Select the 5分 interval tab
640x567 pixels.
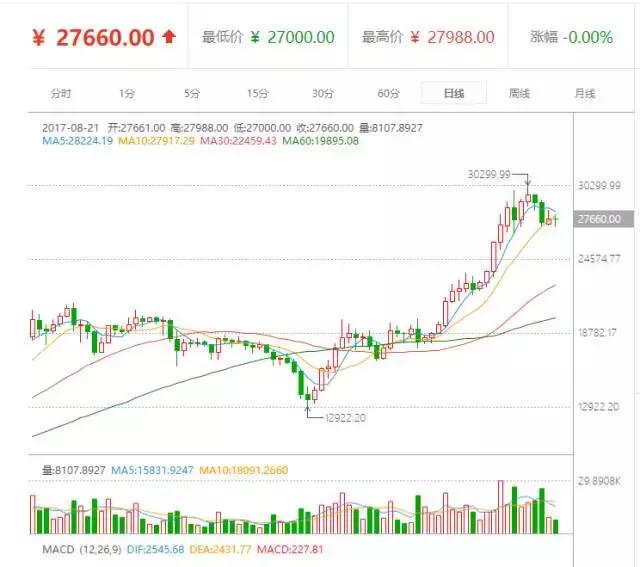pos(192,93)
